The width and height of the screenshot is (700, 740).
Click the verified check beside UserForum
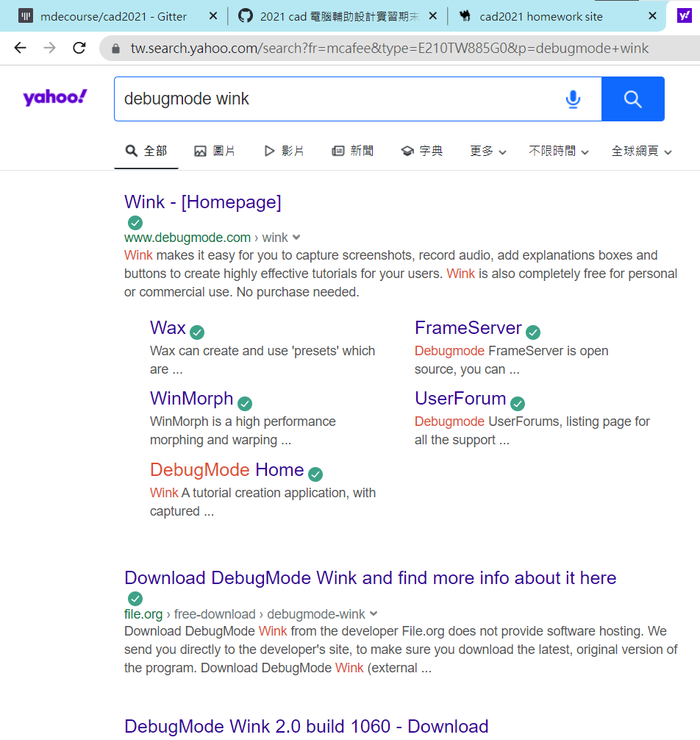518,404
